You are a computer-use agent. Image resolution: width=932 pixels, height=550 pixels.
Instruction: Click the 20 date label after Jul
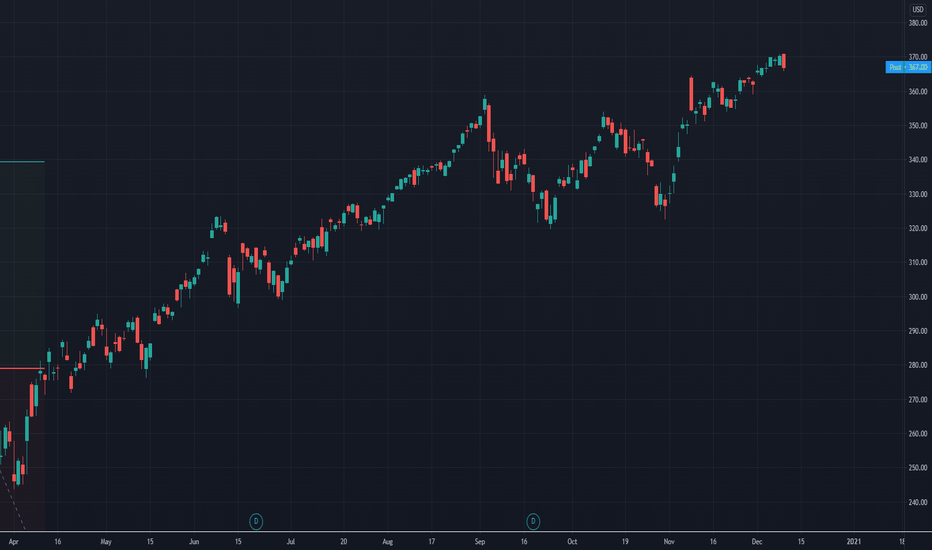[x=344, y=542]
